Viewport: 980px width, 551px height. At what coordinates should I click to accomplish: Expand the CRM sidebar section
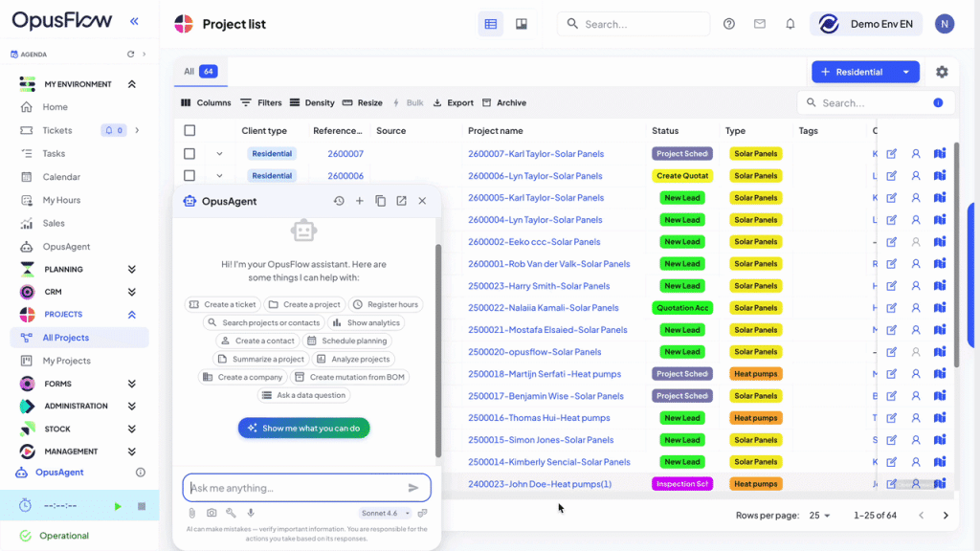132,292
